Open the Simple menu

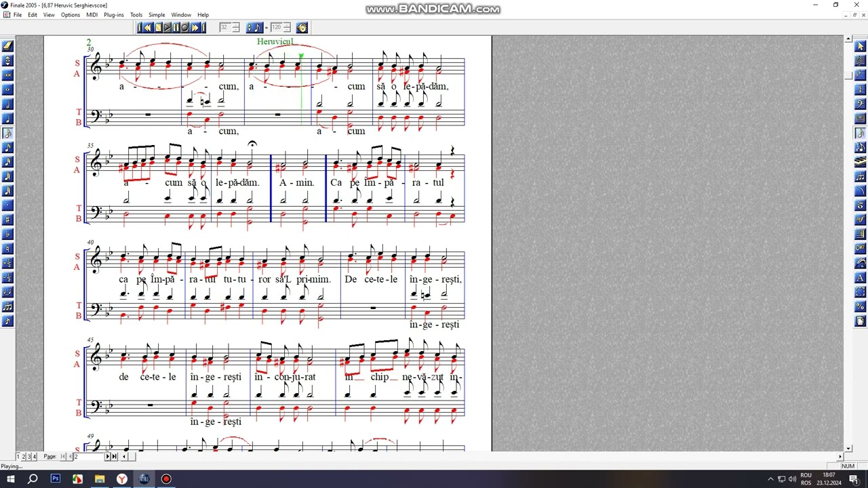157,15
